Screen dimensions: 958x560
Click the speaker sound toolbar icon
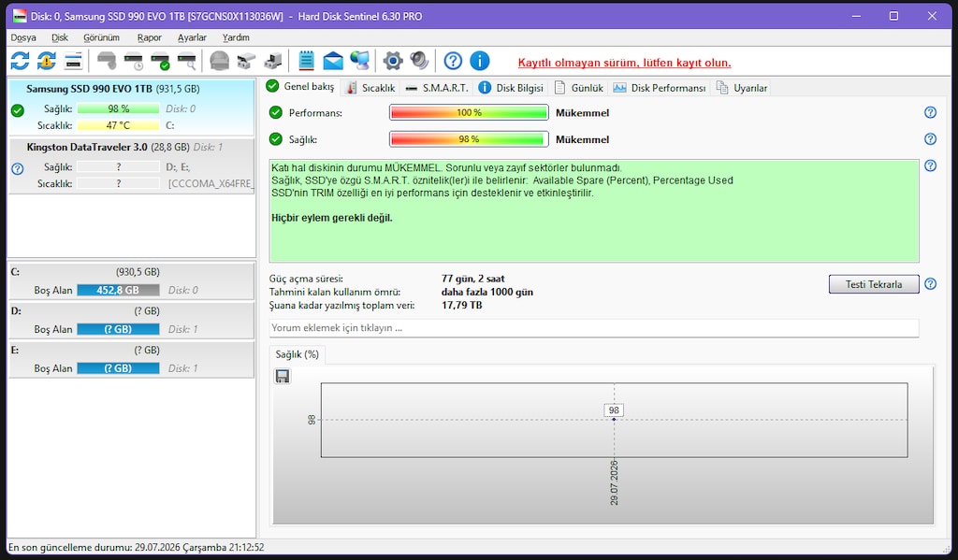click(419, 61)
